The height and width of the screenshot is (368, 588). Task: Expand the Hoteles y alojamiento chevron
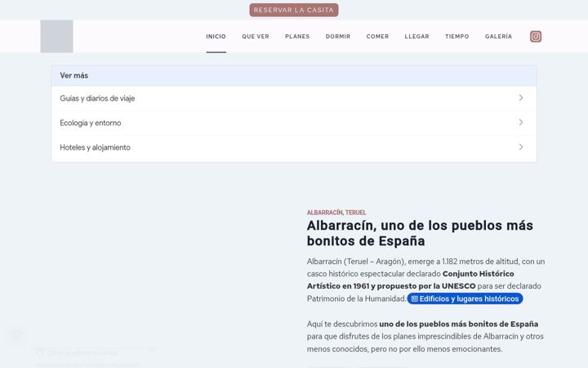521,147
